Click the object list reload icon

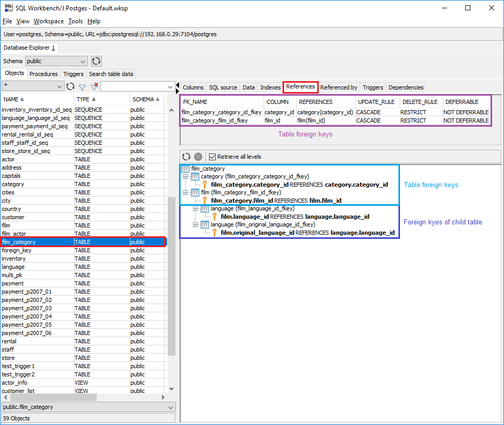[70, 87]
